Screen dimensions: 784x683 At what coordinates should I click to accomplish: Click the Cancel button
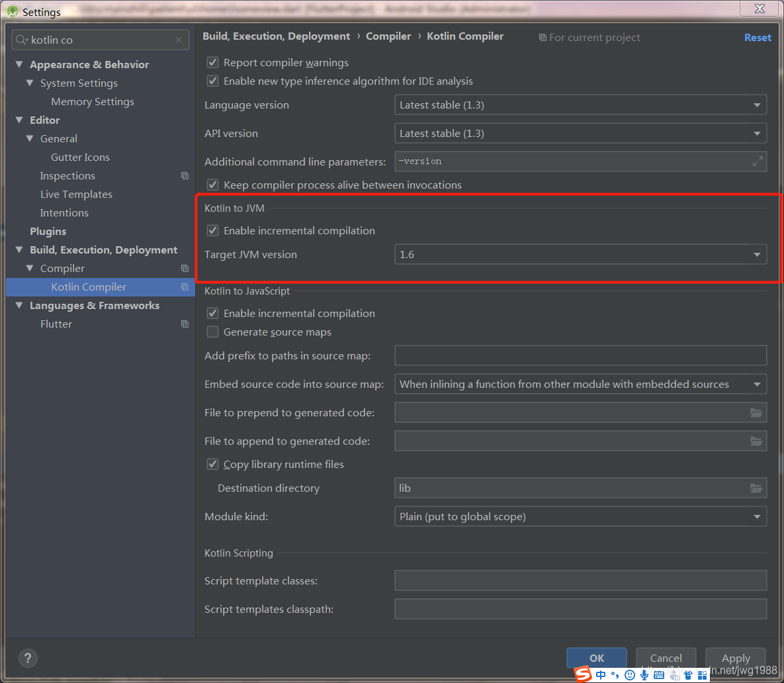[666, 658]
